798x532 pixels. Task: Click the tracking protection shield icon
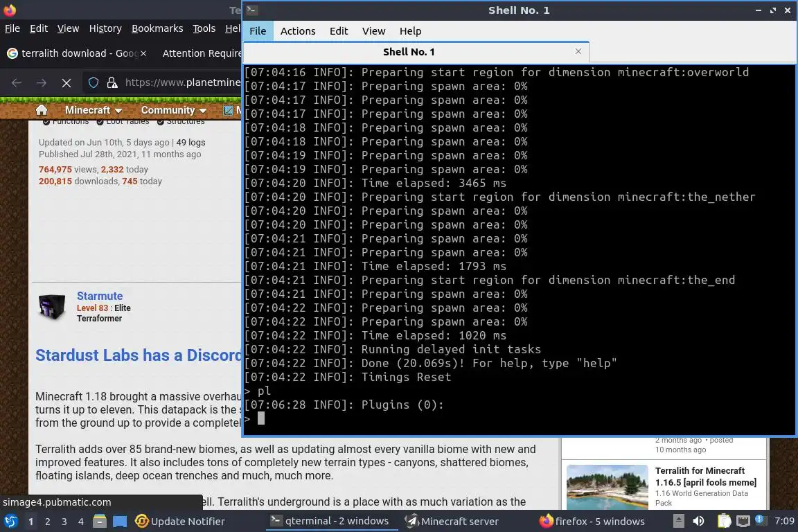(x=93, y=82)
